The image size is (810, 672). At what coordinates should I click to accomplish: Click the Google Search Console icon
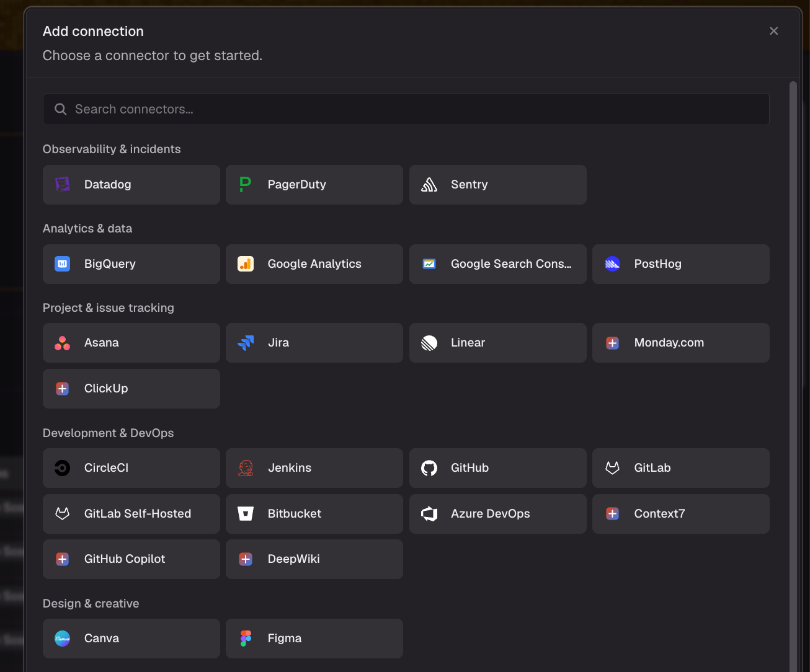click(x=429, y=264)
